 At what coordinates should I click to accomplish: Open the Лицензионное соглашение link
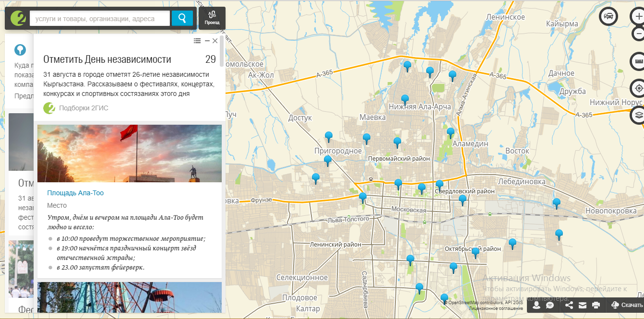pyautogui.click(x=496, y=308)
